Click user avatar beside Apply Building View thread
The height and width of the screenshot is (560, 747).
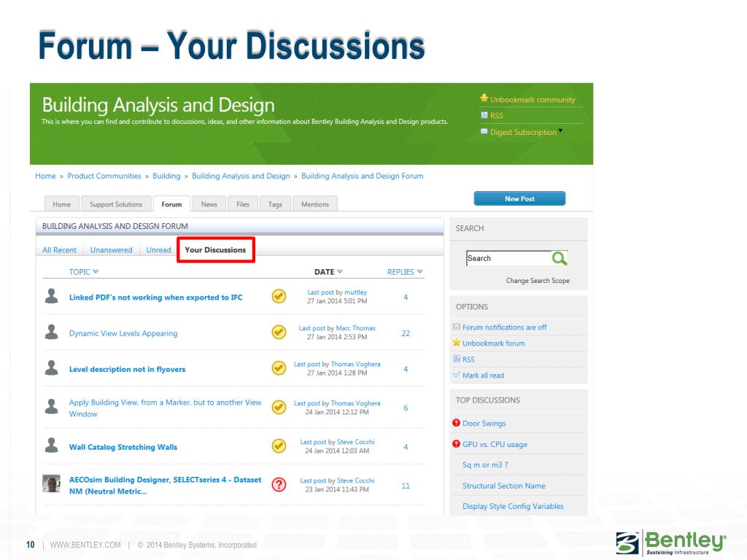[52, 406]
